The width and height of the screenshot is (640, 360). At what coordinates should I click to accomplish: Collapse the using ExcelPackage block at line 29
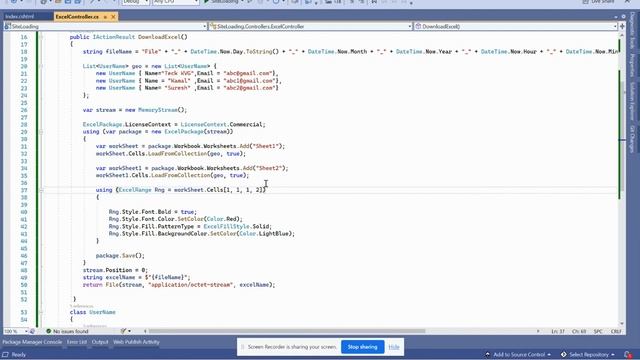pos(41,132)
